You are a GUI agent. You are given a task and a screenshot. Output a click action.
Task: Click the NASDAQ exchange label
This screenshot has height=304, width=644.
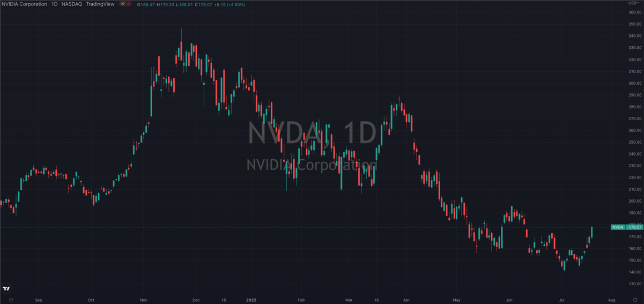point(72,4)
